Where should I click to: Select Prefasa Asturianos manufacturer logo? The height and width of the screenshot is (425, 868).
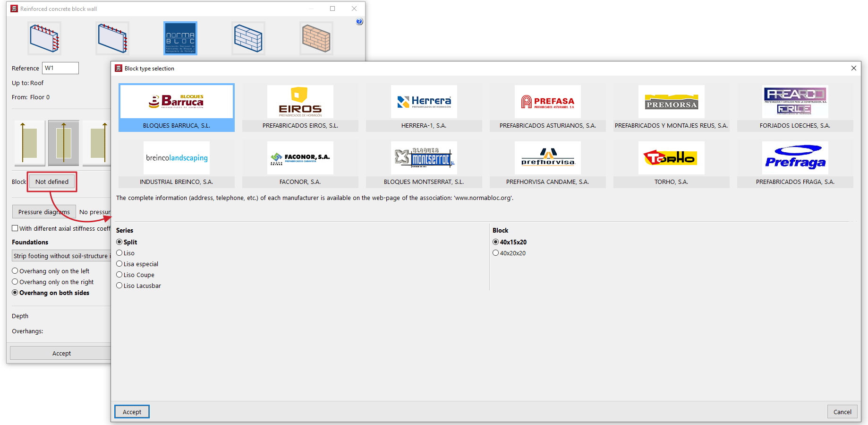click(x=548, y=102)
